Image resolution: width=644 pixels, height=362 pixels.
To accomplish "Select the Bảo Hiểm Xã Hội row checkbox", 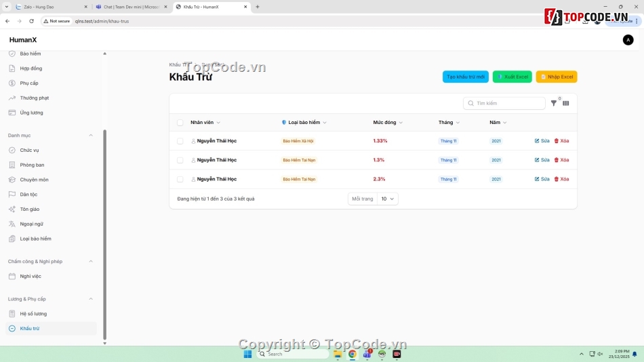I will (x=180, y=141).
